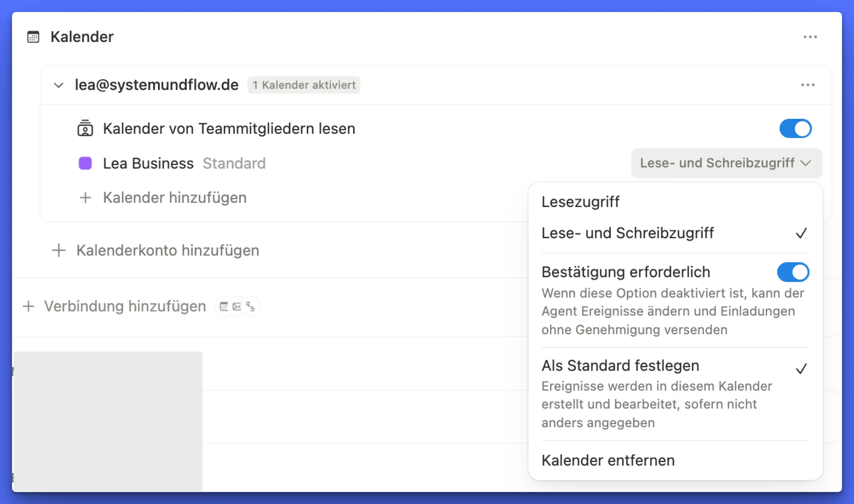This screenshot has width=854, height=504.
Task: Turn off the Bestätigung erforderlich switch
Action: 793,272
